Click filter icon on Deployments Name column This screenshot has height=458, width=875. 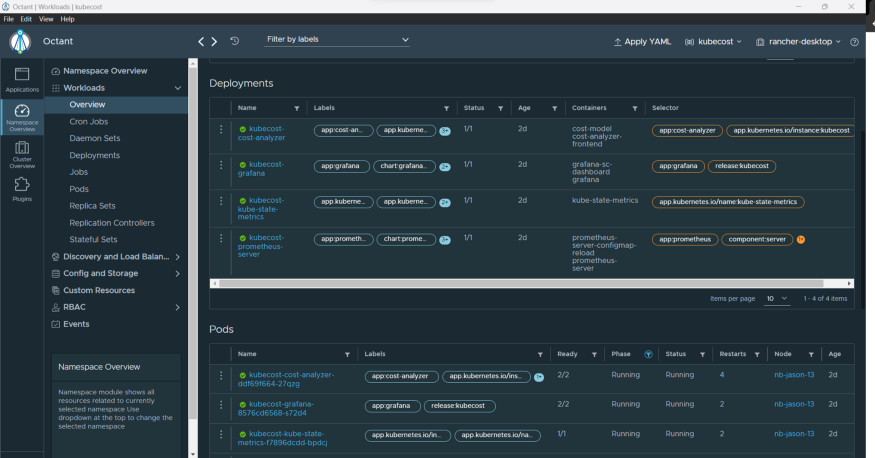pos(297,108)
